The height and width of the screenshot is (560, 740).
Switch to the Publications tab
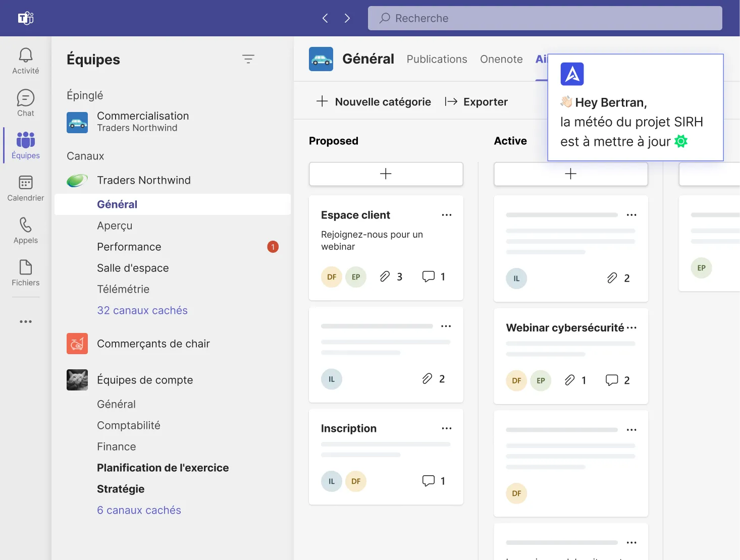coord(437,59)
